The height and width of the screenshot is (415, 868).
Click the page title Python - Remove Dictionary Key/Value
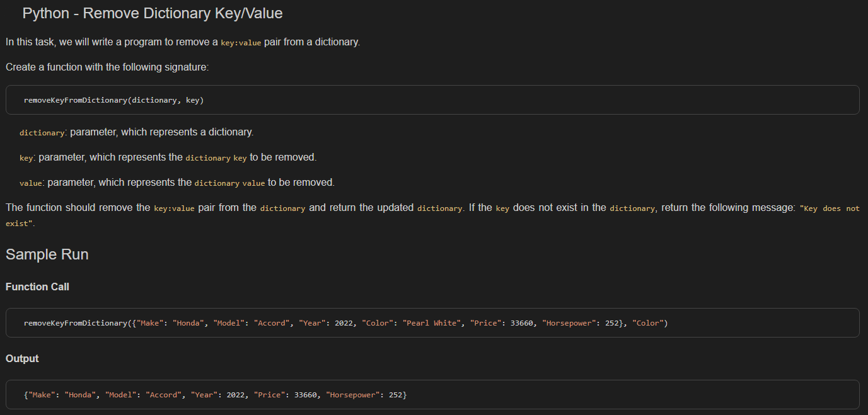(151, 13)
